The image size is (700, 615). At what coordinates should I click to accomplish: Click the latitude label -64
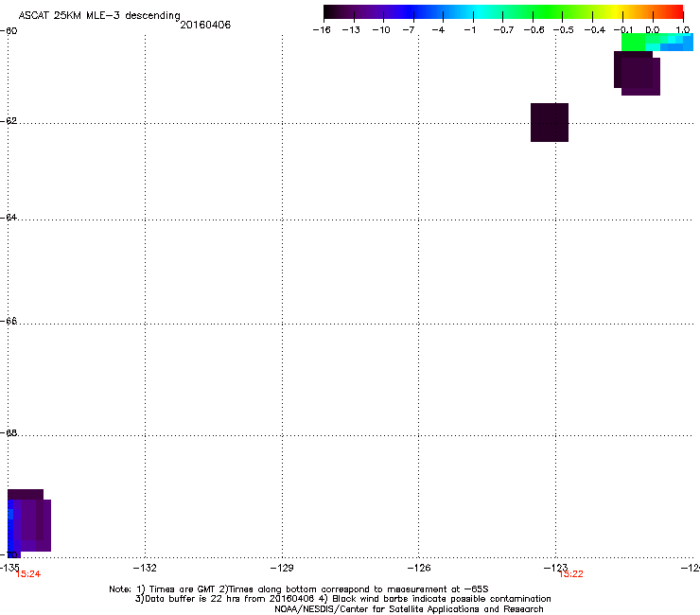9,218
